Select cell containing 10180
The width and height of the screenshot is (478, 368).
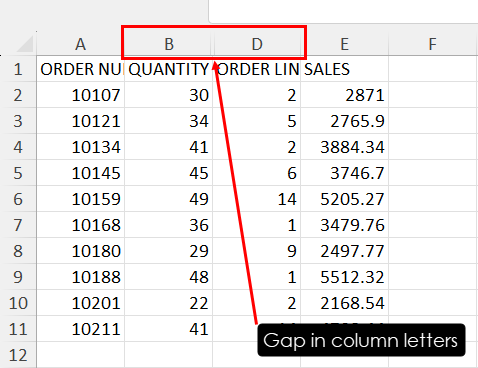coord(80,251)
